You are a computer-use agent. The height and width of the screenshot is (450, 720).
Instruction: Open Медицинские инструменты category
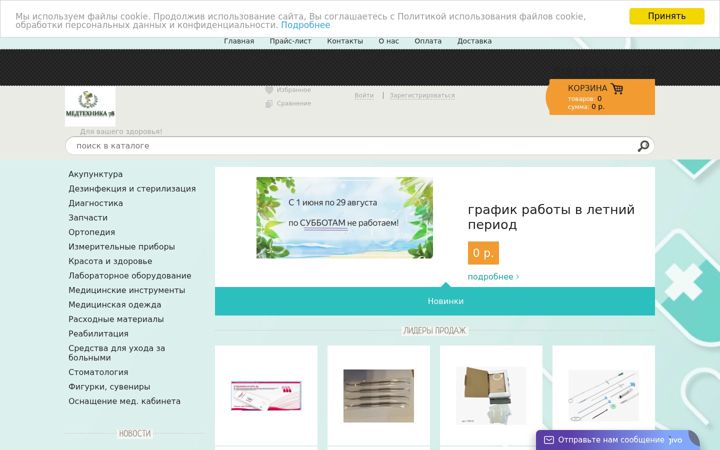coord(127,290)
